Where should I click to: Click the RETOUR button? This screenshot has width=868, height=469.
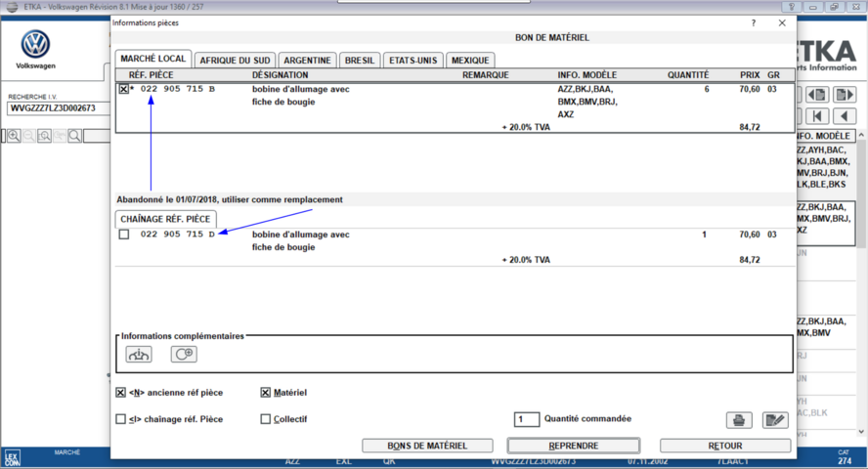point(725,446)
